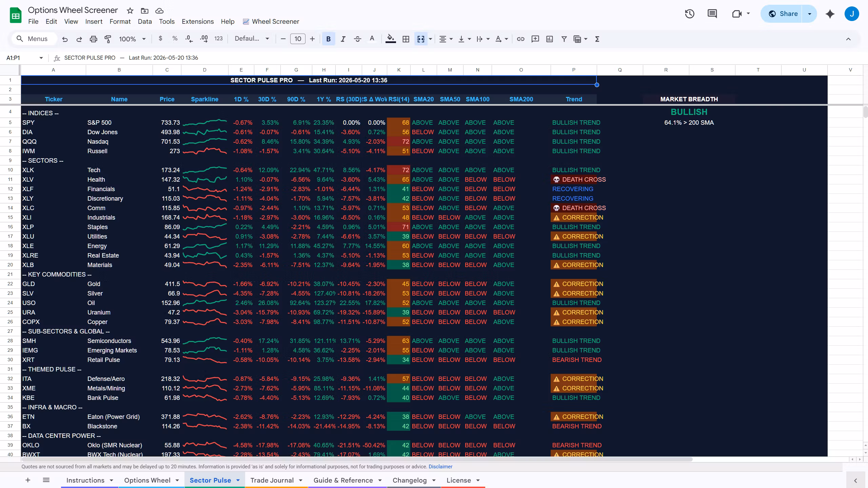The image size is (868, 488).
Task: Open the Wheel Screener custom menu
Action: (x=271, y=21)
